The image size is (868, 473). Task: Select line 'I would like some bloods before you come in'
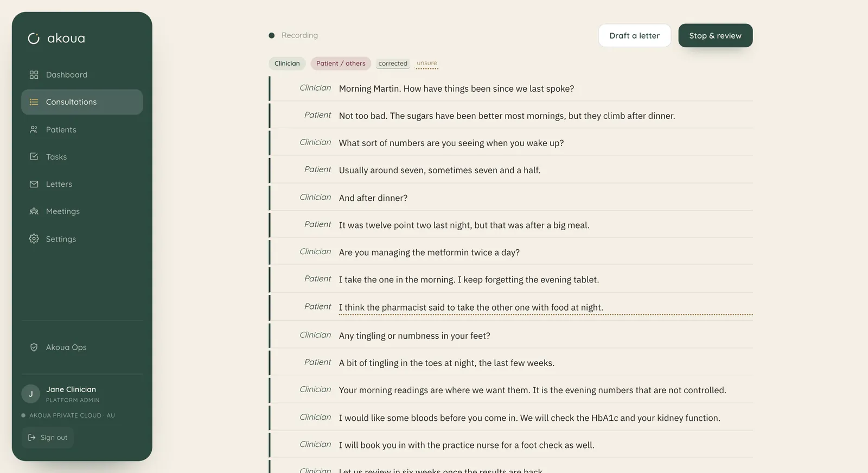click(x=511, y=418)
